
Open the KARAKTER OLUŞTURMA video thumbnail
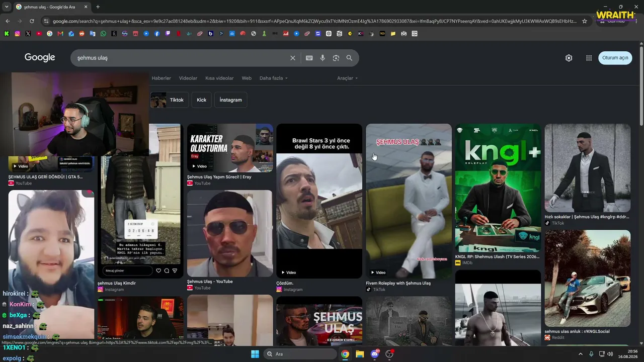pyautogui.click(x=230, y=148)
